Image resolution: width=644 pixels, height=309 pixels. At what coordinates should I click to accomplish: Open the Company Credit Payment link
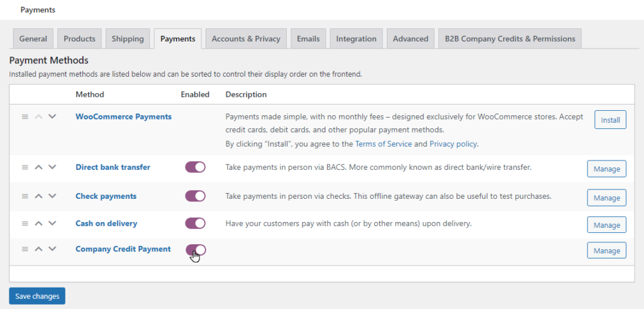coord(123,249)
